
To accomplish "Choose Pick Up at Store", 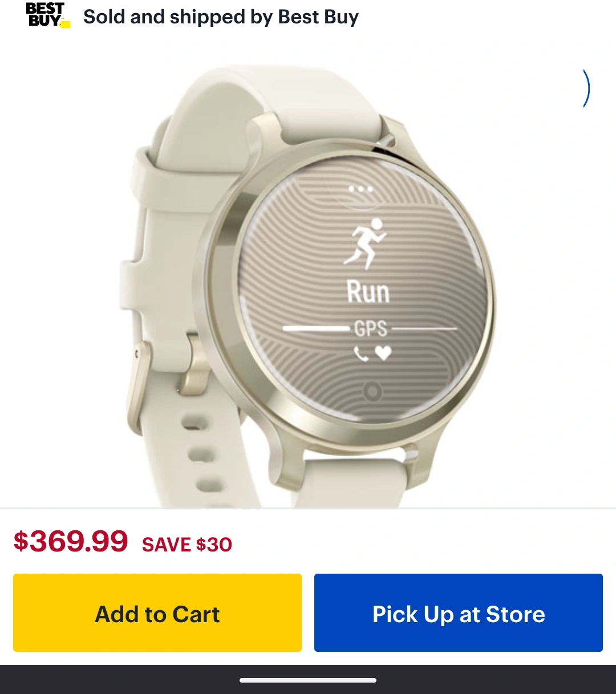I will click(459, 612).
